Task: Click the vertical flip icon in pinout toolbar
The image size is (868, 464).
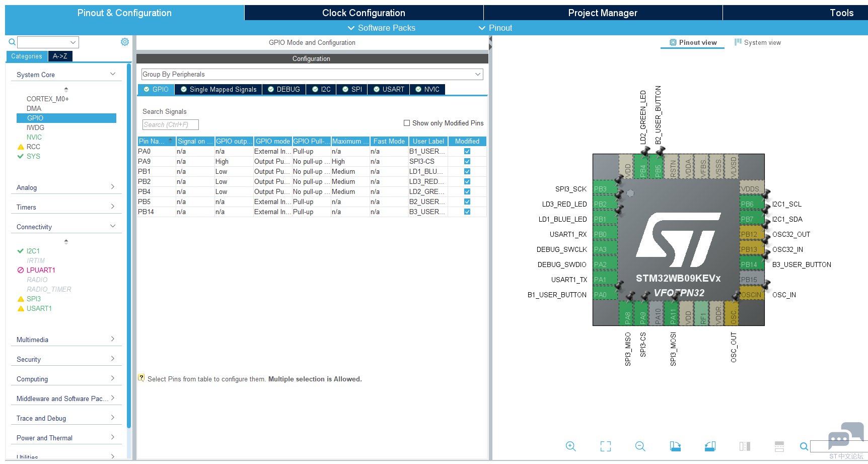Action: coord(779,446)
